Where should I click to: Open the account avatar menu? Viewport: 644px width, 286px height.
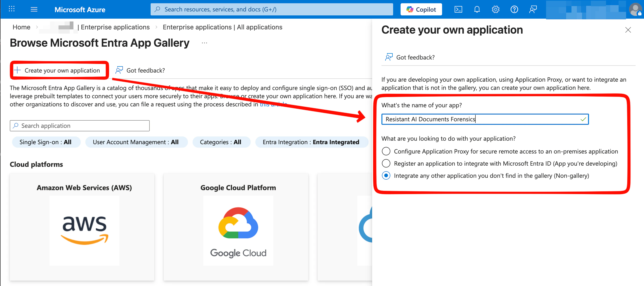coord(635,10)
